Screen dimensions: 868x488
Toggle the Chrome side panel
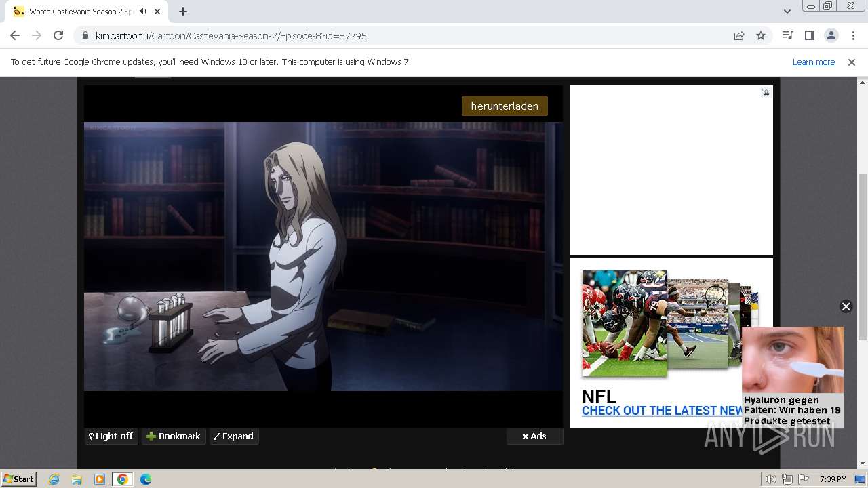[x=809, y=35]
